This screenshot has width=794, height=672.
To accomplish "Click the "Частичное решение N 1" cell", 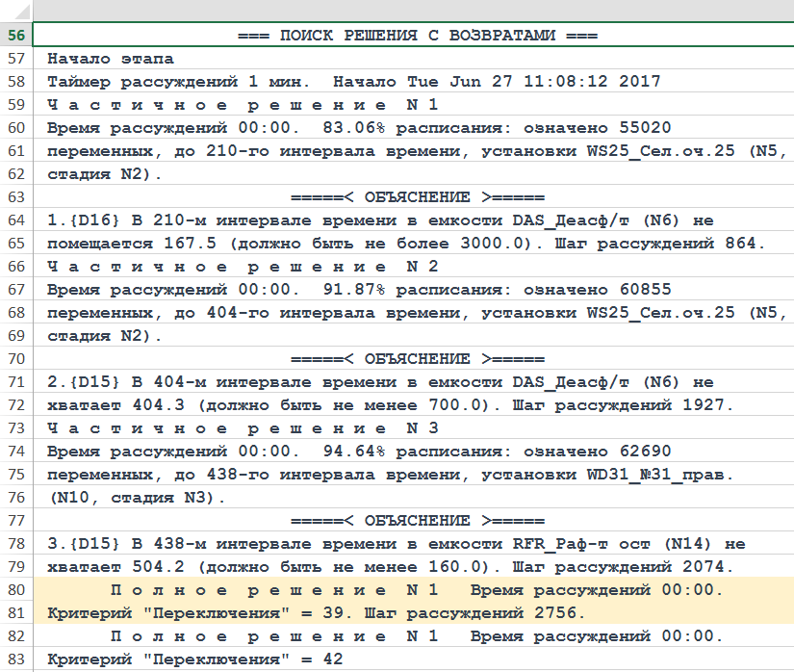I will tap(243, 105).
